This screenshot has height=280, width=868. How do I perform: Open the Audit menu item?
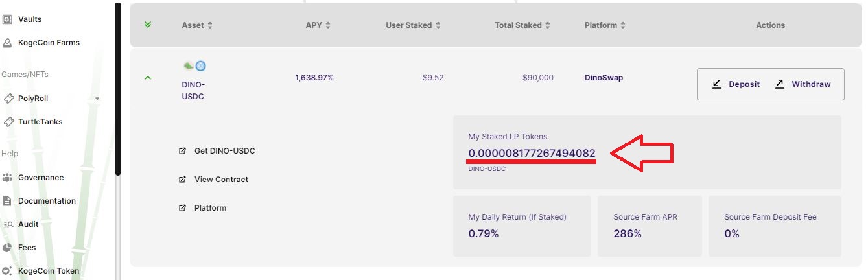[28, 224]
